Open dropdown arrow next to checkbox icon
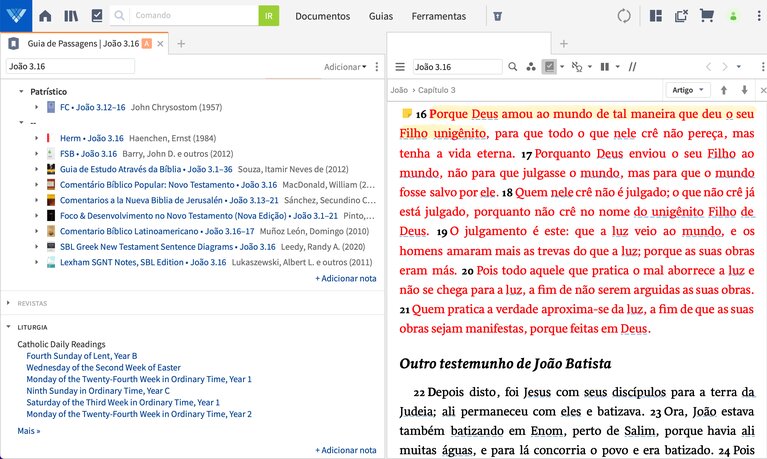The image size is (767, 459). pyautogui.click(x=562, y=67)
